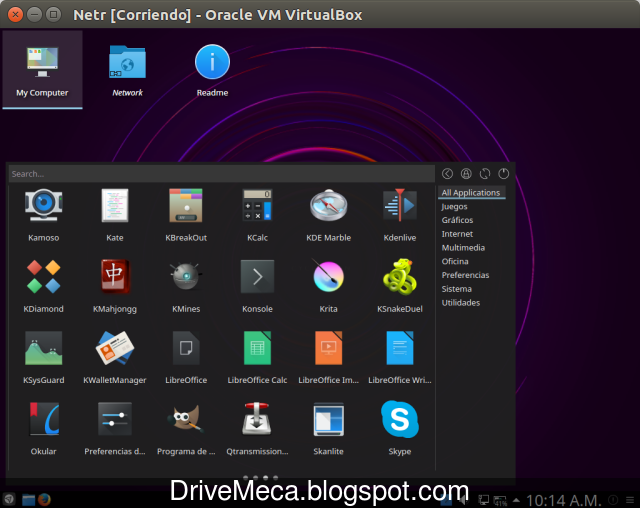
Task: Open the Preferencias settings app
Action: [115, 428]
